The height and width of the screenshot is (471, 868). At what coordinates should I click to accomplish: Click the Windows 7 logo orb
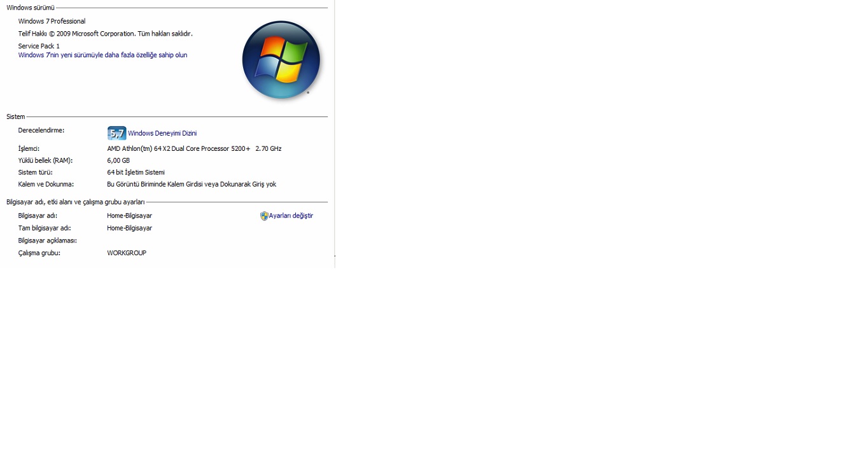pos(282,60)
